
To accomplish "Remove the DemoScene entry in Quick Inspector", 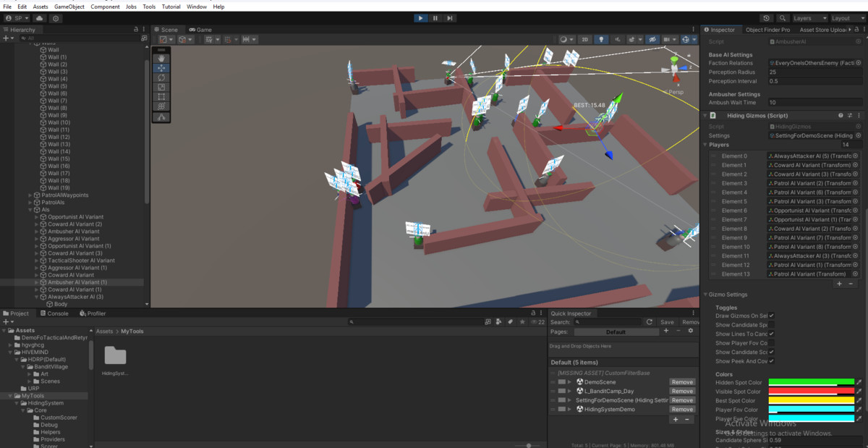I will (x=682, y=381).
